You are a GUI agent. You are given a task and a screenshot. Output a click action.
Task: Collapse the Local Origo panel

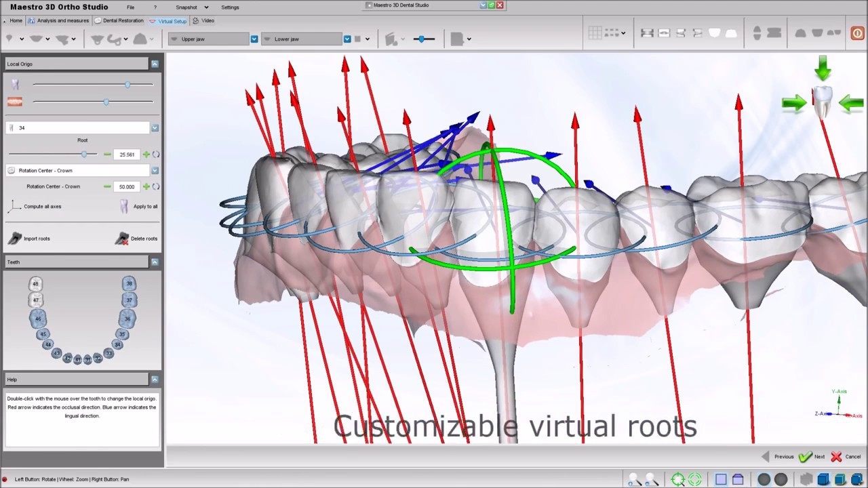click(155, 64)
